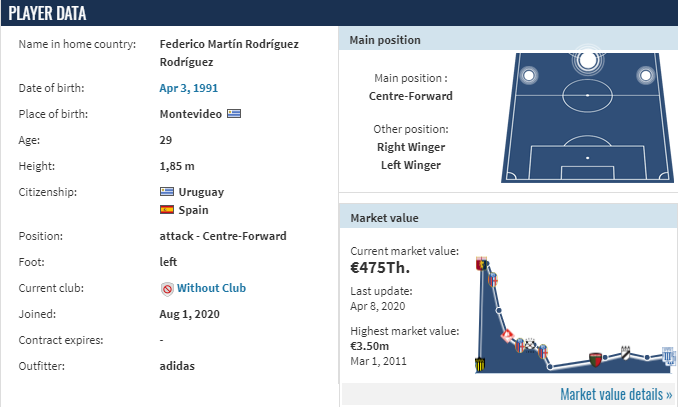Click the right winger marker on pitch
This screenshot has height=407, width=678.
[x=645, y=75]
